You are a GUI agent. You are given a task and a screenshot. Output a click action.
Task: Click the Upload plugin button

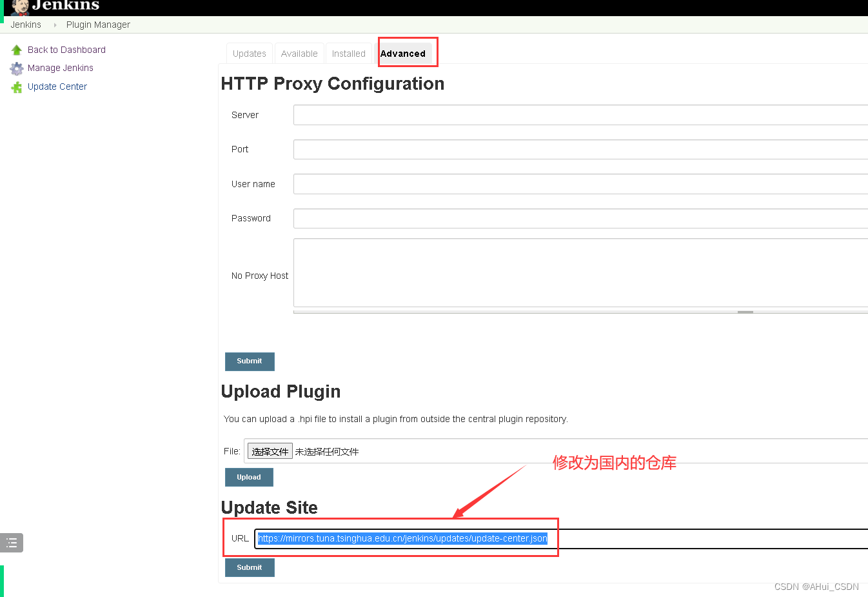[249, 478]
